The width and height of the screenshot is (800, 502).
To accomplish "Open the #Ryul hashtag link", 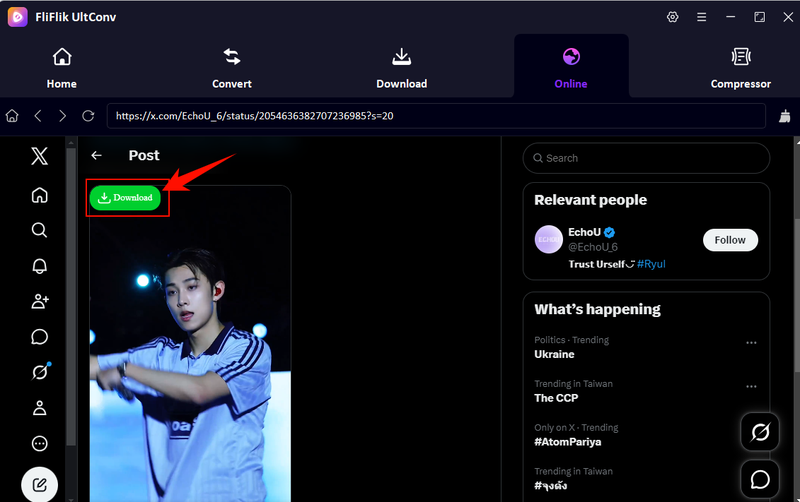I will click(651, 264).
